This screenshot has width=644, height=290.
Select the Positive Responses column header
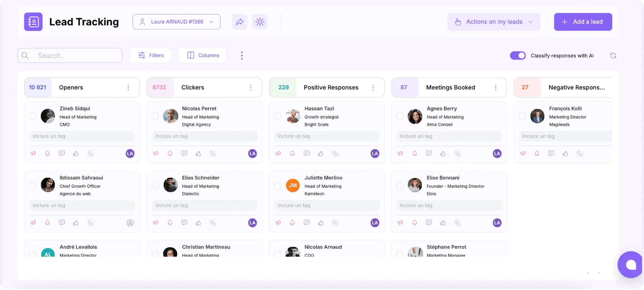tap(327, 88)
